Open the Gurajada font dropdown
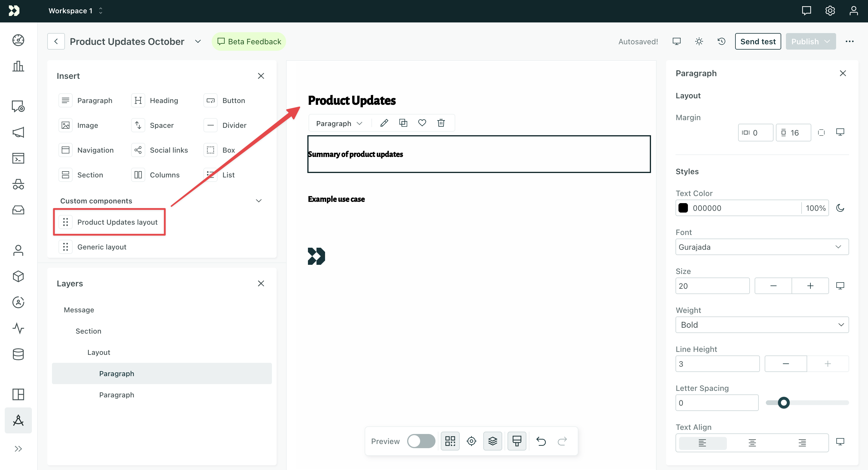The width and height of the screenshot is (868, 470). pyautogui.click(x=762, y=247)
